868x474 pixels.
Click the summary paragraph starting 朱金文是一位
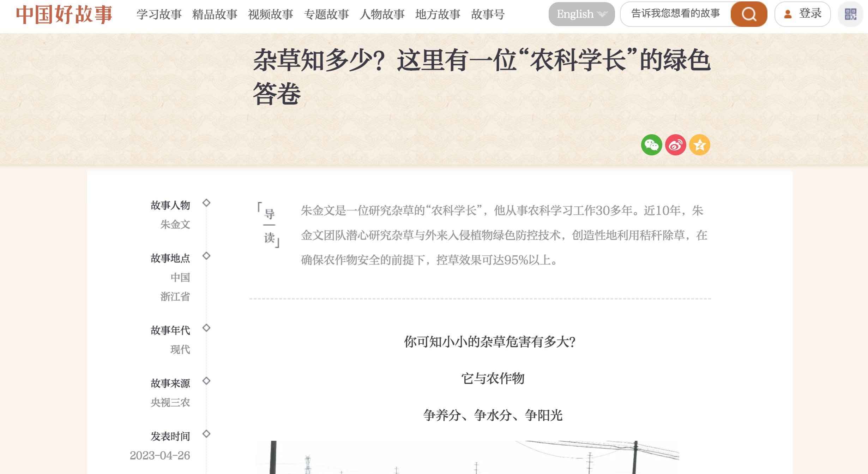pos(504,235)
